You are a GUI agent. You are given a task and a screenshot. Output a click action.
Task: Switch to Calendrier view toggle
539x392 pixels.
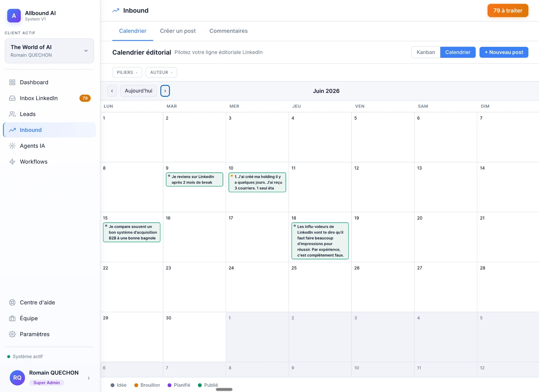(458, 52)
